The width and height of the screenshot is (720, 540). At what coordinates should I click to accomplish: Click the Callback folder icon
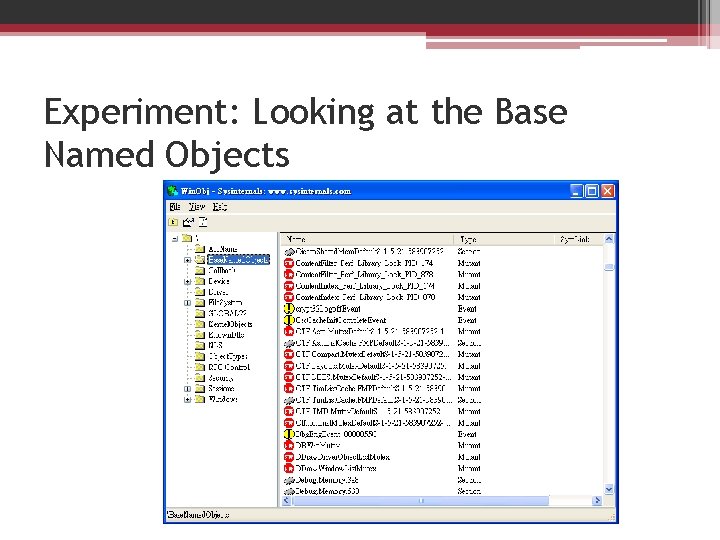pyautogui.click(x=200, y=270)
